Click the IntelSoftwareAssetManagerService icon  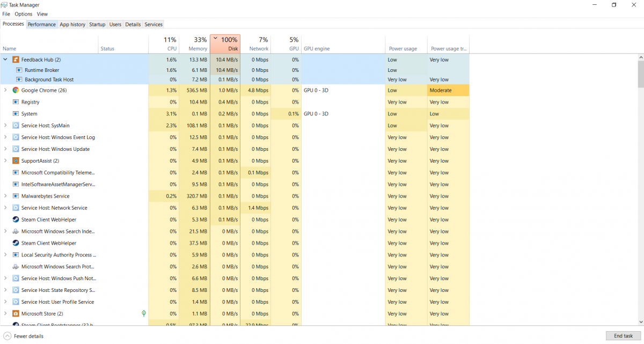tap(16, 184)
